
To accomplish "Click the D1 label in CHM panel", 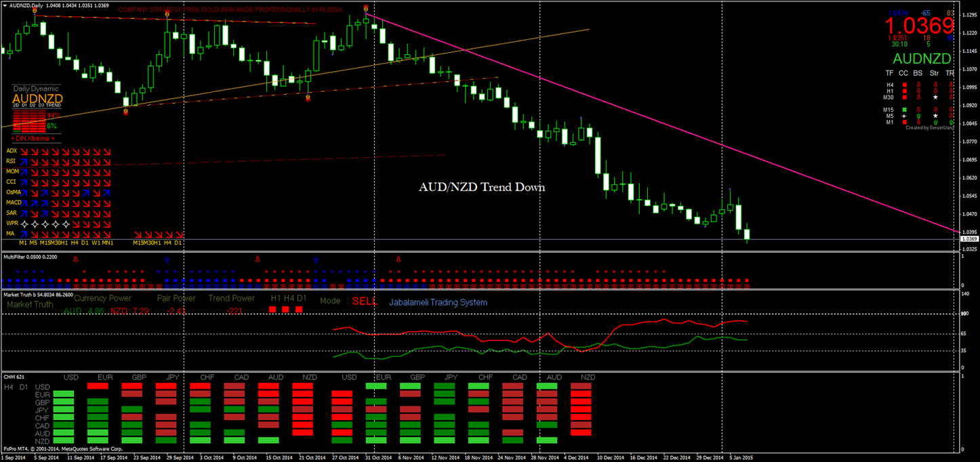I will tap(24, 387).
